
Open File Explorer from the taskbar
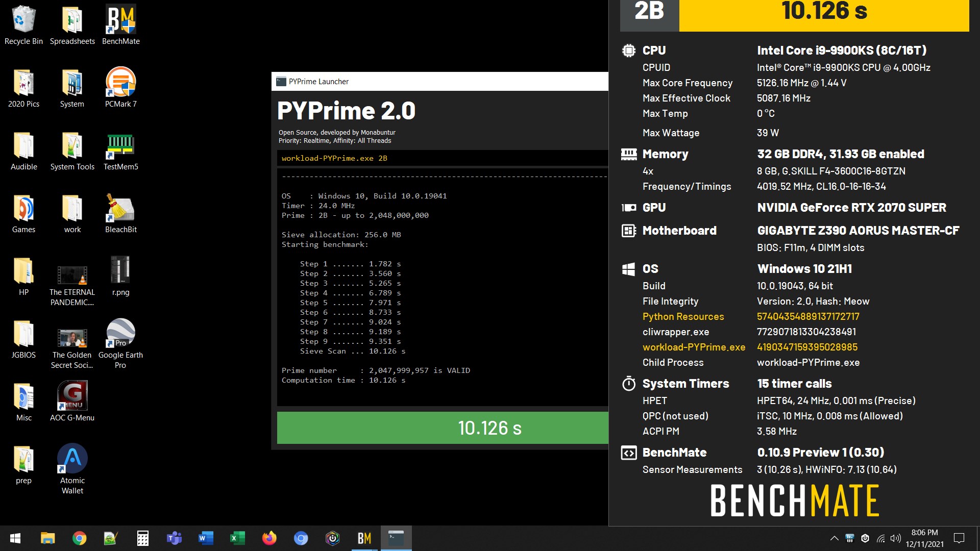coord(47,538)
